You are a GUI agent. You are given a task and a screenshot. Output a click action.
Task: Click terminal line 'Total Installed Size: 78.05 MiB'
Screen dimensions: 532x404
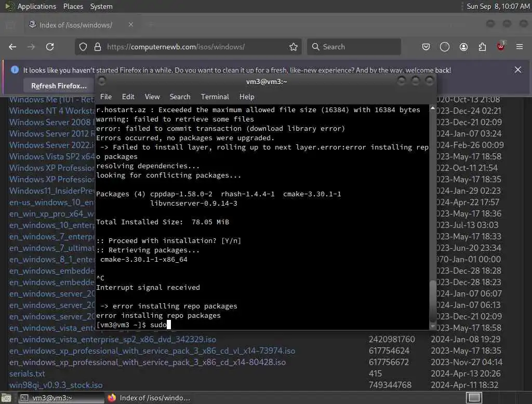point(163,222)
